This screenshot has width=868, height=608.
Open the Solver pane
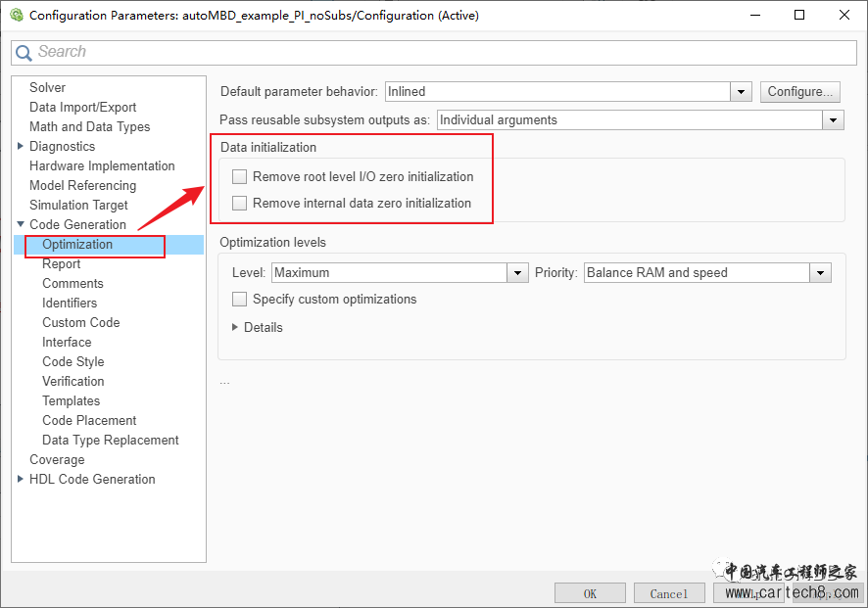point(47,87)
